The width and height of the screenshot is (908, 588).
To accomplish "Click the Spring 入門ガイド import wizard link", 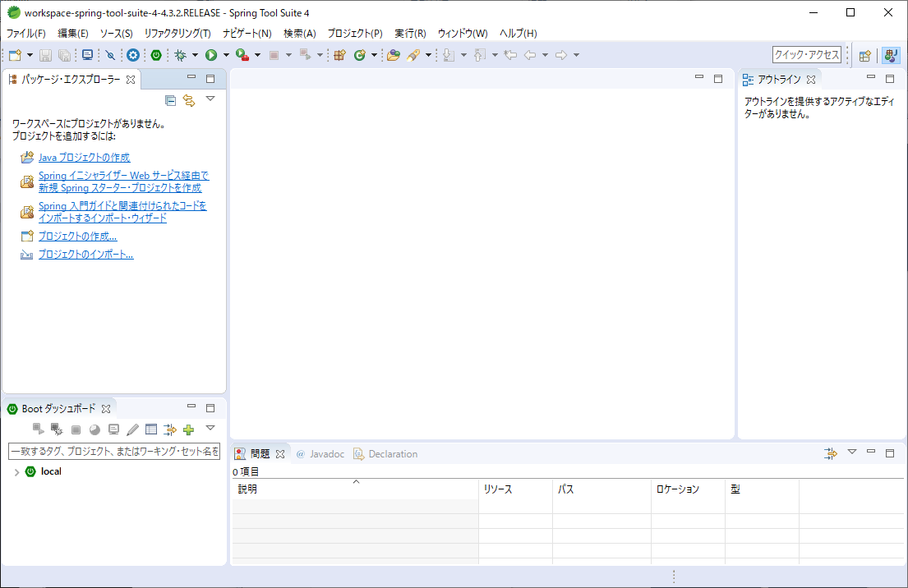I will [122, 212].
